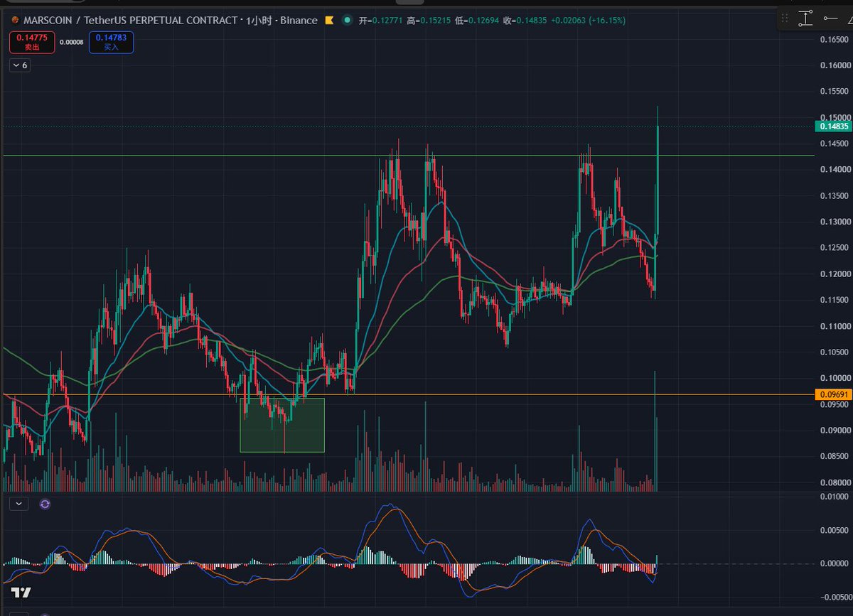Click the yellow flag icon beside Binance
This screenshot has height=616, width=853.
pyautogui.click(x=329, y=20)
